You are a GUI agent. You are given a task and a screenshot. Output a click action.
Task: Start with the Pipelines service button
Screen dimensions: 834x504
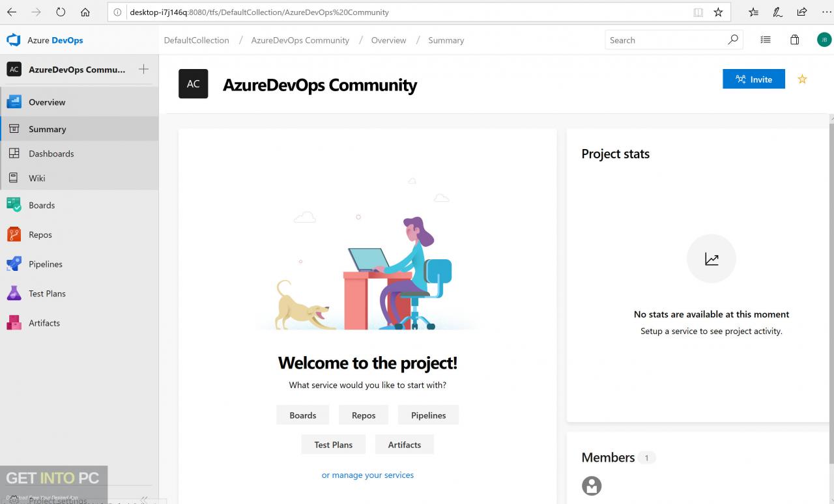[x=429, y=415]
